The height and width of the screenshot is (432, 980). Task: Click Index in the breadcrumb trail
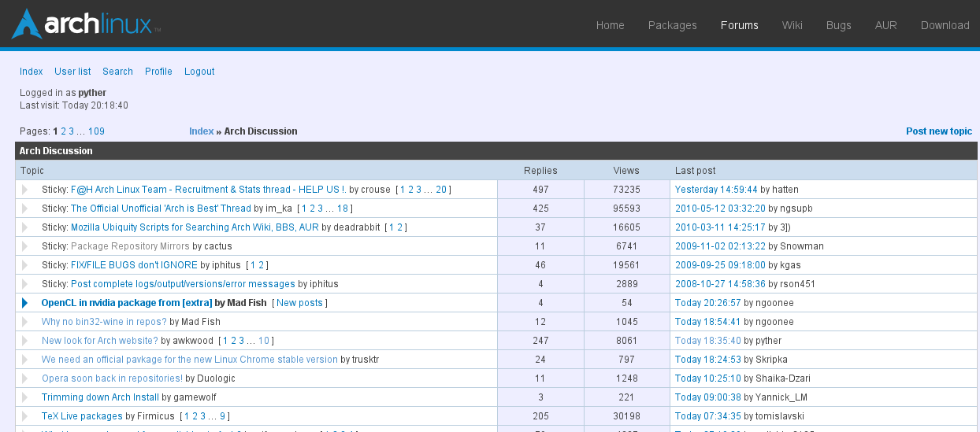pyautogui.click(x=201, y=131)
